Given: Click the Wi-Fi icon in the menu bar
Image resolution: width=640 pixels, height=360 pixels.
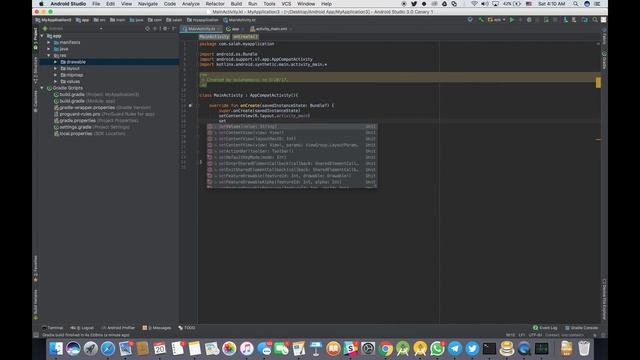Looking at the screenshot, I should [x=474, y=4].
